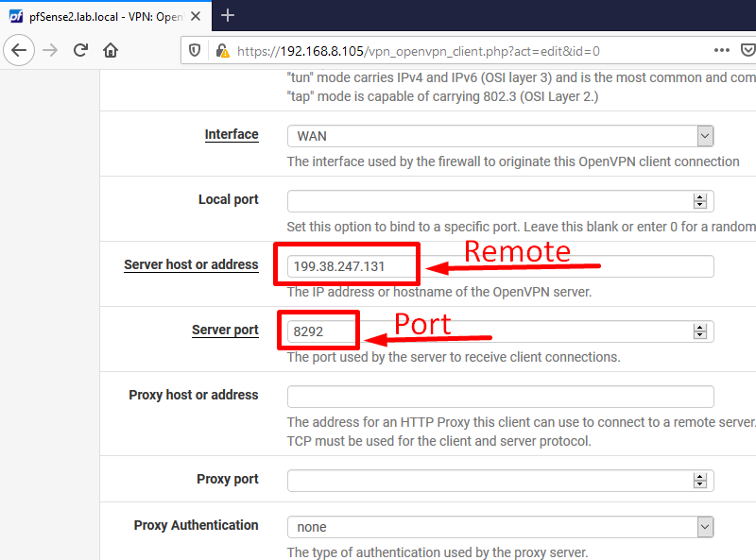Click text "The type of authentication used by the proxy server."
Viewport: 756px width, 560px height.
pos(438,552)
